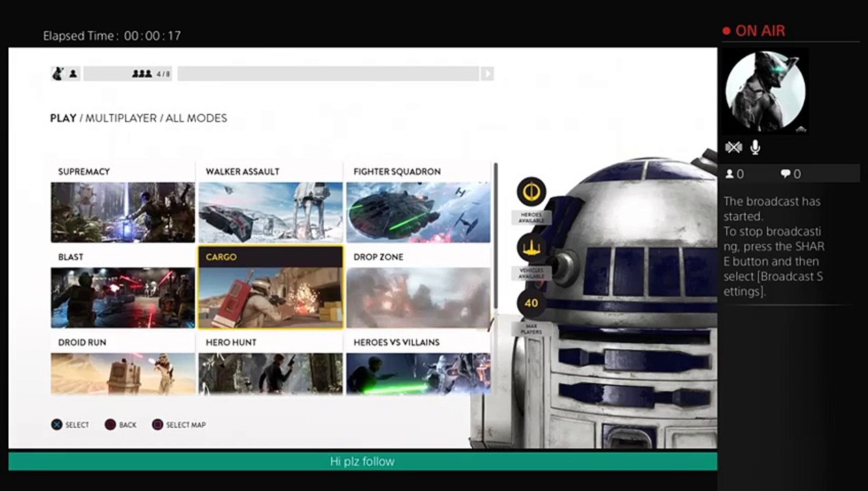Click the viewers count icon showing 0
This screenshot has width=868, height=491.
click(x=735, y=174)
